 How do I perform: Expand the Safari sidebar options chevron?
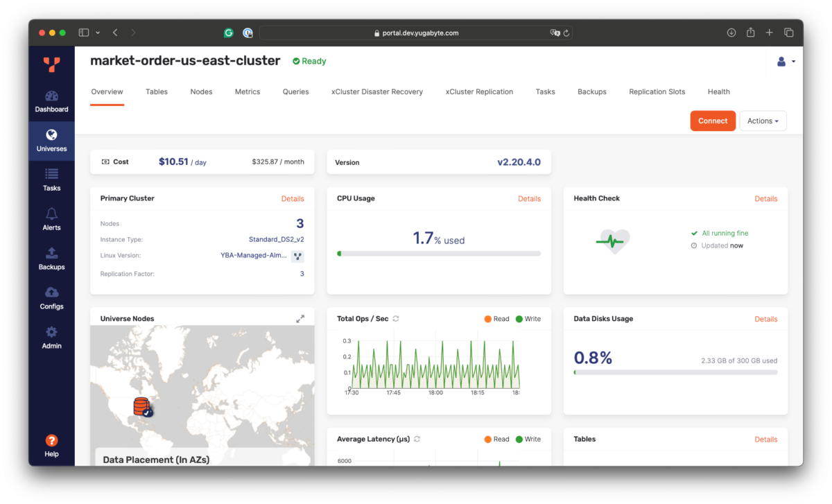98,33
